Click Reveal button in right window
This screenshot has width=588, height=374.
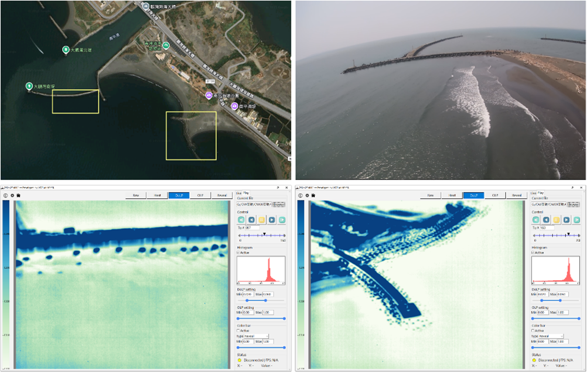pos(516,196)
